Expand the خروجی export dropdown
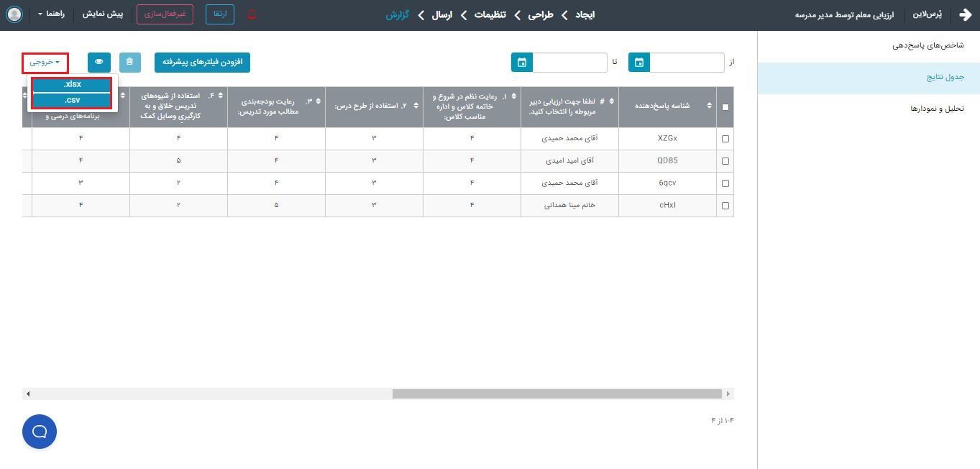 coord(45,63)
